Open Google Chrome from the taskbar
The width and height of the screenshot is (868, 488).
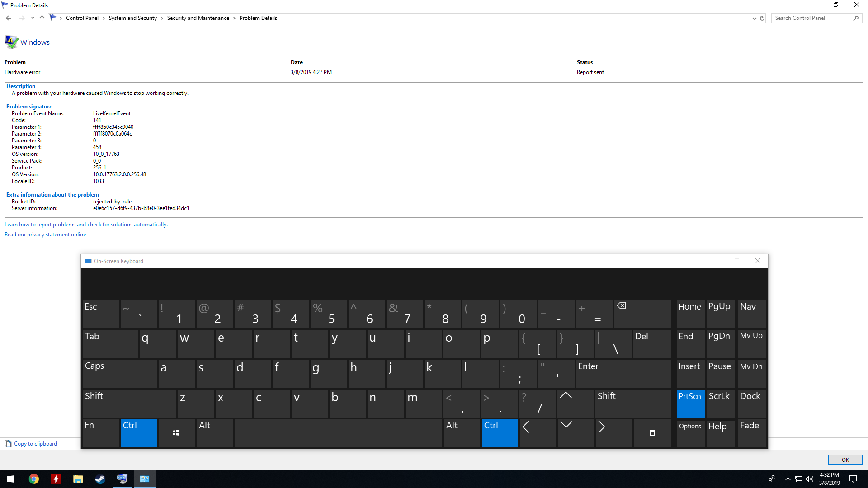(x=34, y=479)
